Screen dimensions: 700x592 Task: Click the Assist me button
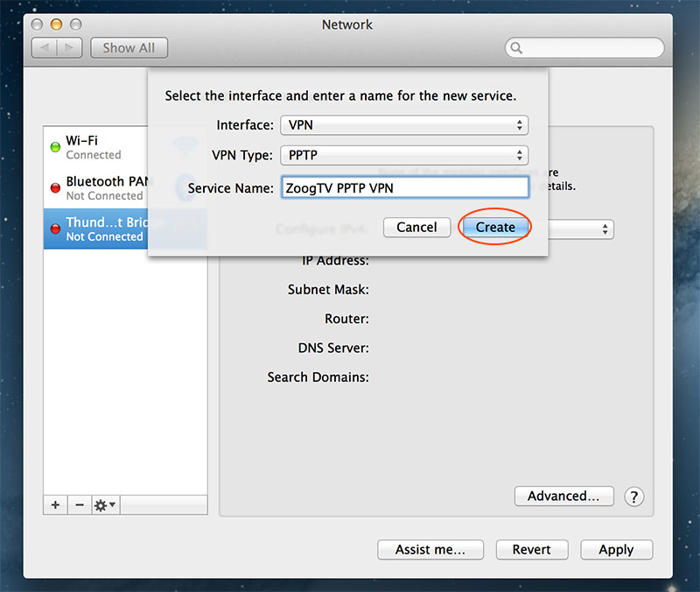[x=430, y=549]
